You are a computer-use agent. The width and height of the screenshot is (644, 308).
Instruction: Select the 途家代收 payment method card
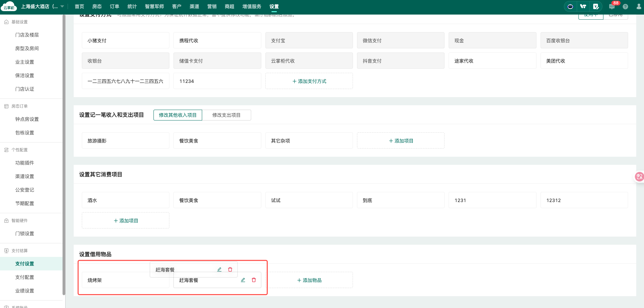[492, 61]
